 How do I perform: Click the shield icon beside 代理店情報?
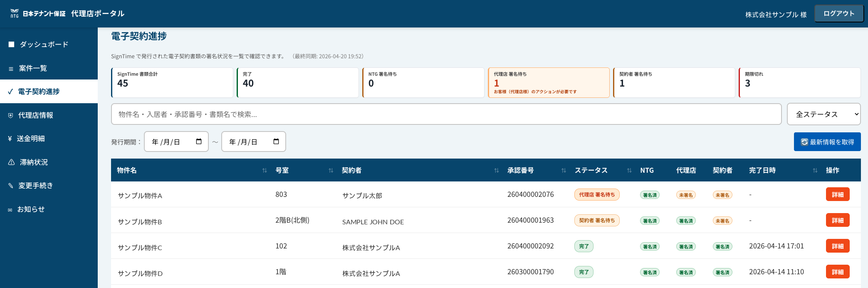point(11,115)
